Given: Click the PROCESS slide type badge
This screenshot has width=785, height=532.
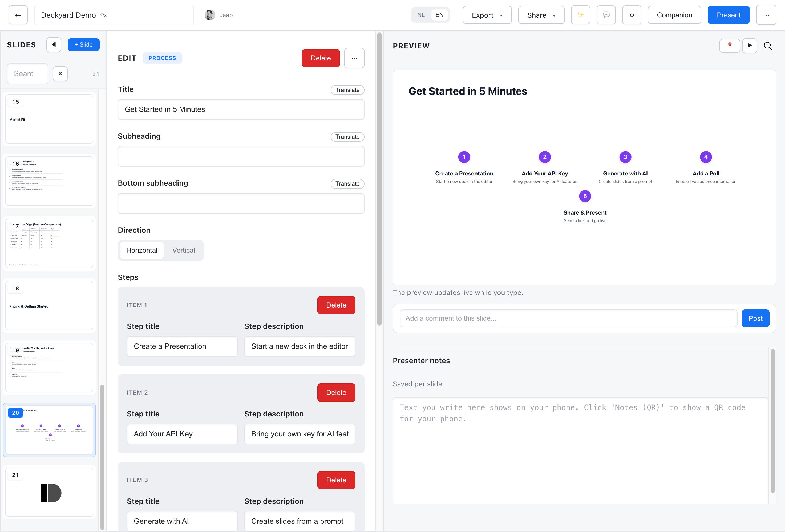Looking at the screenshot, I should click(x=162, y=58).
